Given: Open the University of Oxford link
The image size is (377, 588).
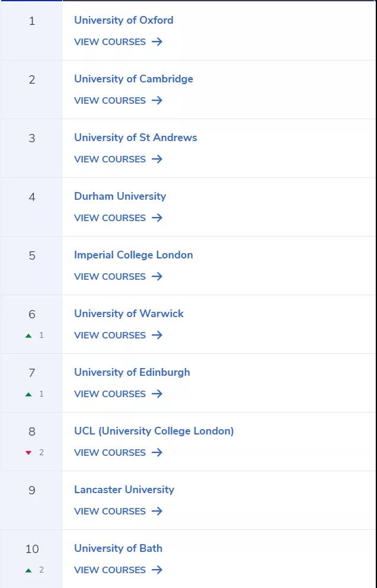Looking at the screenshot, I should coord(124,20).
